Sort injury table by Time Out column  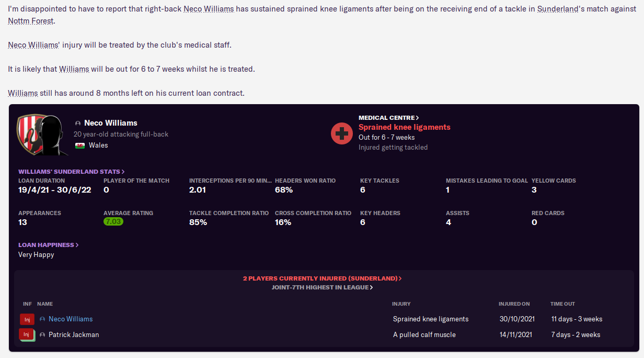[x=562, y=304]
